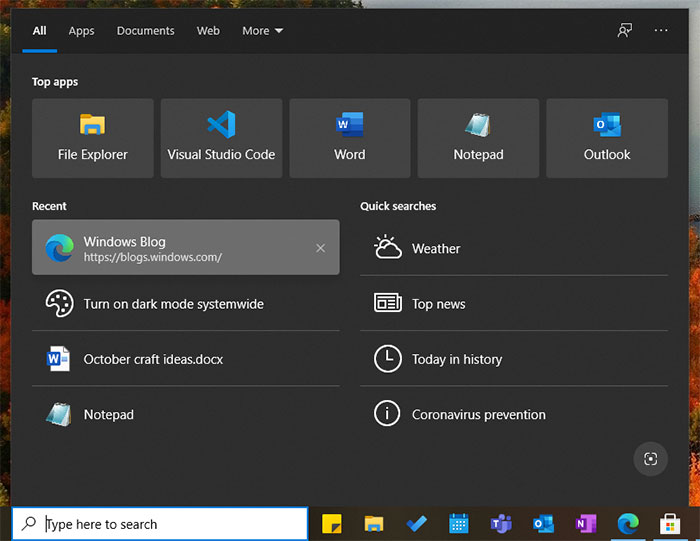Open the Notepad tile in Top apps
Image resolution: width=700 pixels, height=541 pixels.
[x=478, y=138]
